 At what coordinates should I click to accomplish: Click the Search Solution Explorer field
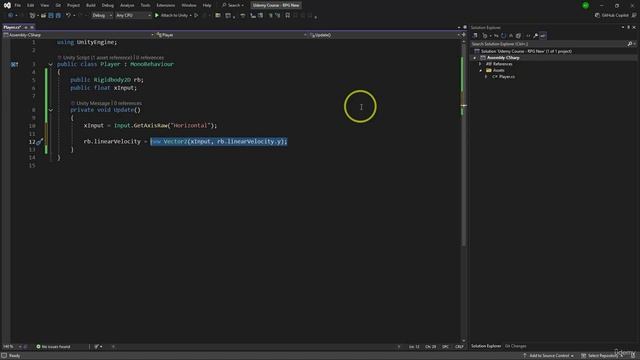coord(548,44)
